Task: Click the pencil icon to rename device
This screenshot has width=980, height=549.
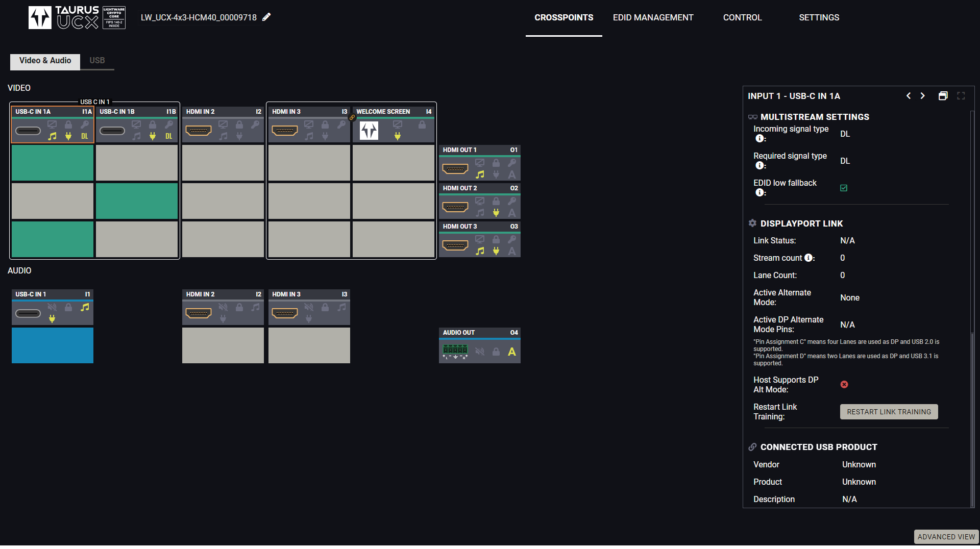Action: pos(266,17)
